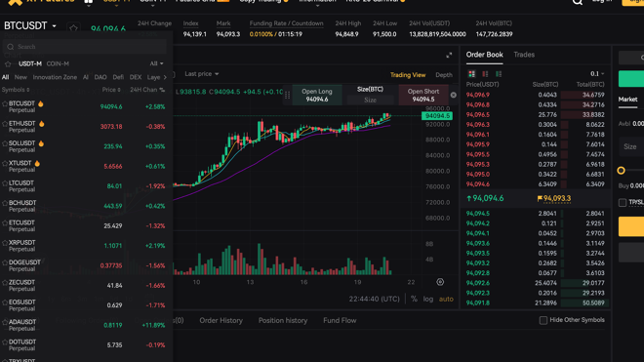The width and height of the screenshot is (644, 362).
Task: Focus the symbol Search field
Action: coord(84,47)
